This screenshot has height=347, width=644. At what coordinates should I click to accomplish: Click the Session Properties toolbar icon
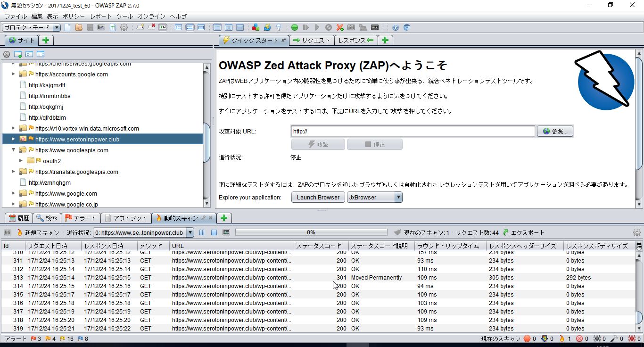click(113, 28)
